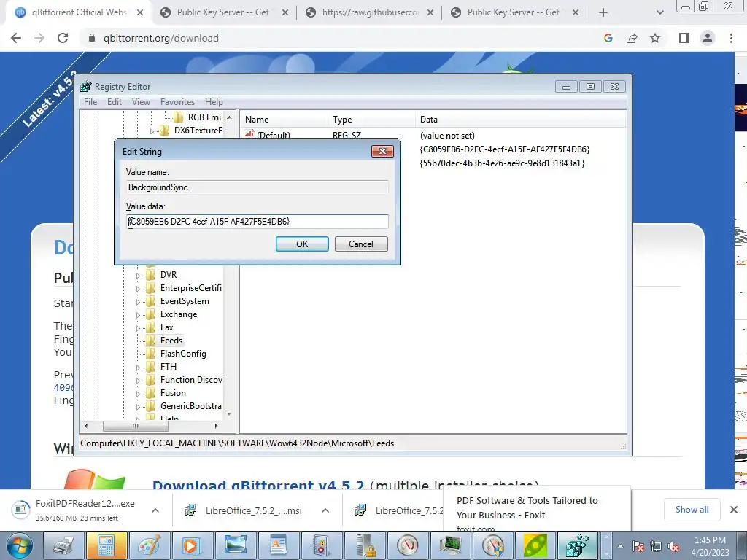Click the tree horizontal scrollbar thumb
Screen dimensions: 747x560
click(x=135, y=426)
